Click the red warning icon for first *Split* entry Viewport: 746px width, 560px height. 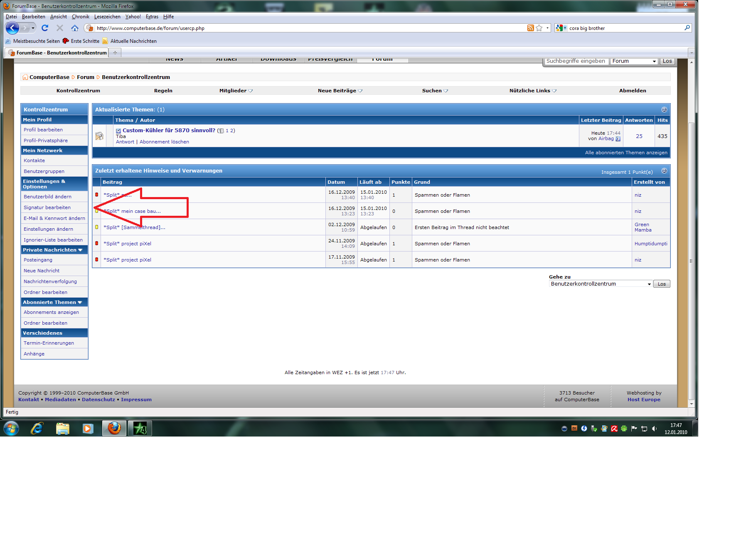(x=97, y=195)
